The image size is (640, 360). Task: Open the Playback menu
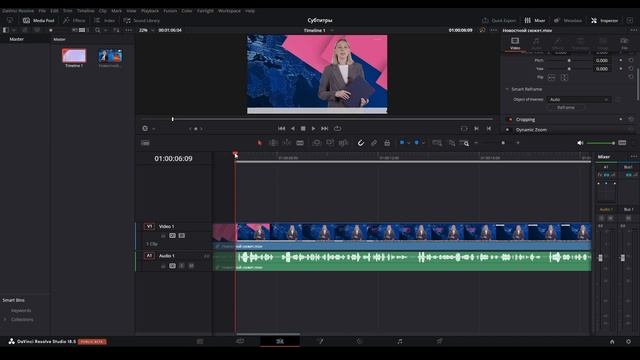point(150,11)
